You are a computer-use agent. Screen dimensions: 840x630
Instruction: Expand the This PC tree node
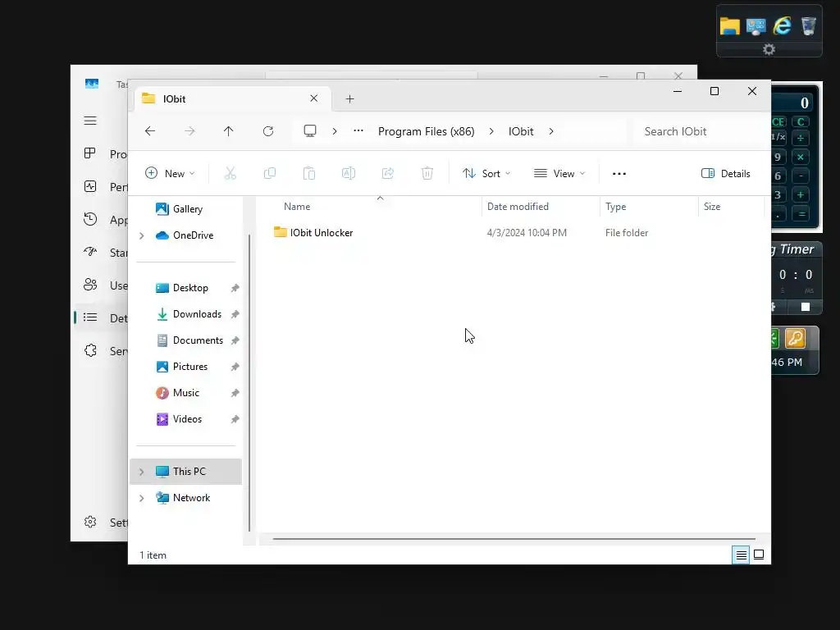click(141, 472)
